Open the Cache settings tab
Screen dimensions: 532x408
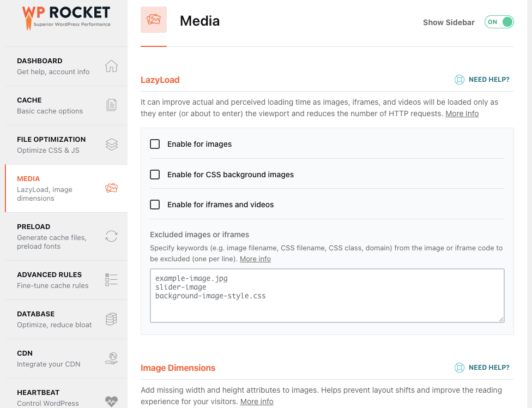(x=66, y=106)
